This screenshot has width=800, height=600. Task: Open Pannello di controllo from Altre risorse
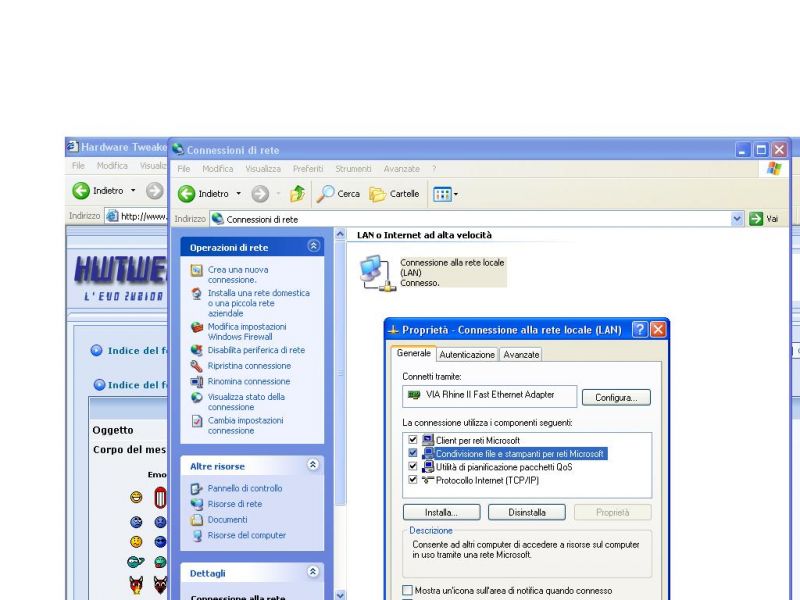[x=245, y=488]
